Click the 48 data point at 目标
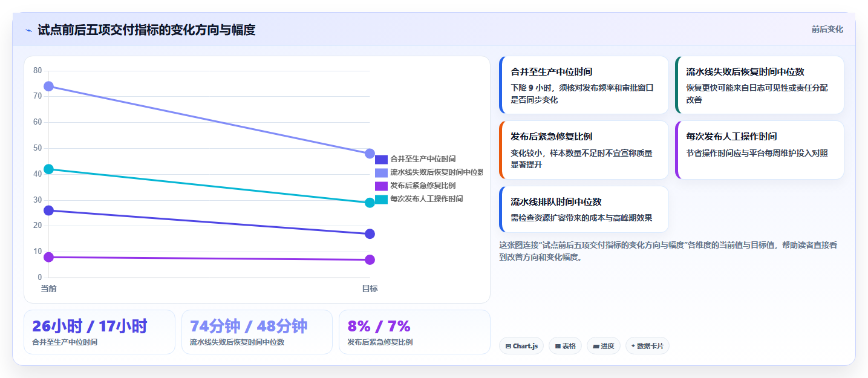Viewport: 868px width, 378px height. 370,154
